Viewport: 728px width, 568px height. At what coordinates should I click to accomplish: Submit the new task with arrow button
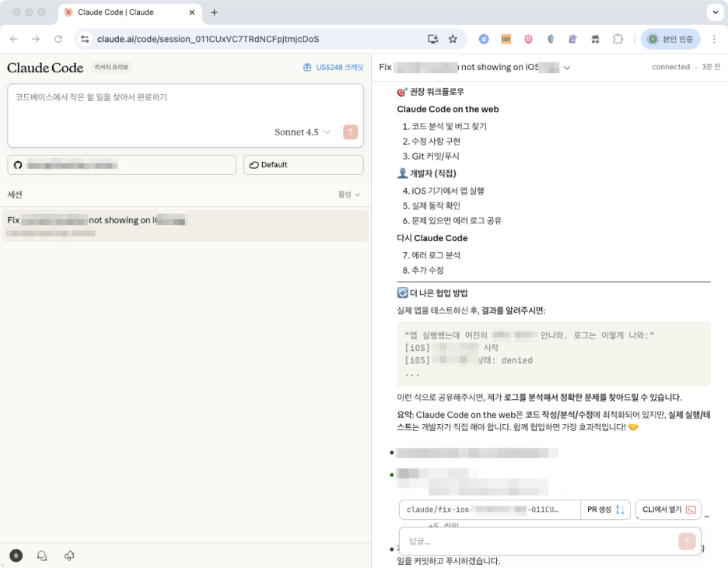pyautogui.click(x=351, y=132)
